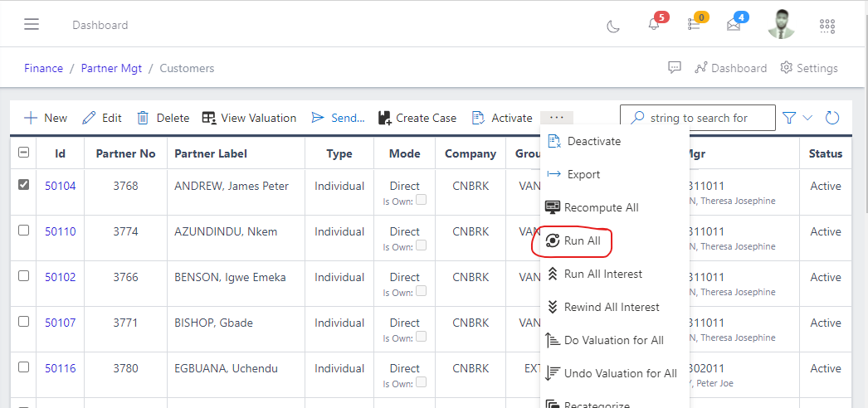Click the refresh icon beside filter
The image size is (868, 408).
point(832,118)
